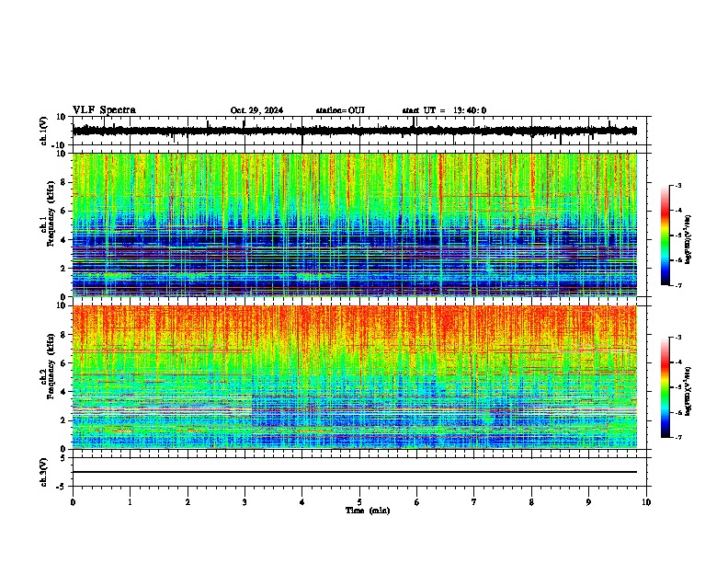Image resolution: width=728 pixels, height=563 pixels.
Task: Click the ch.1 voltage waveform trace
Action: tap(354, 131)
